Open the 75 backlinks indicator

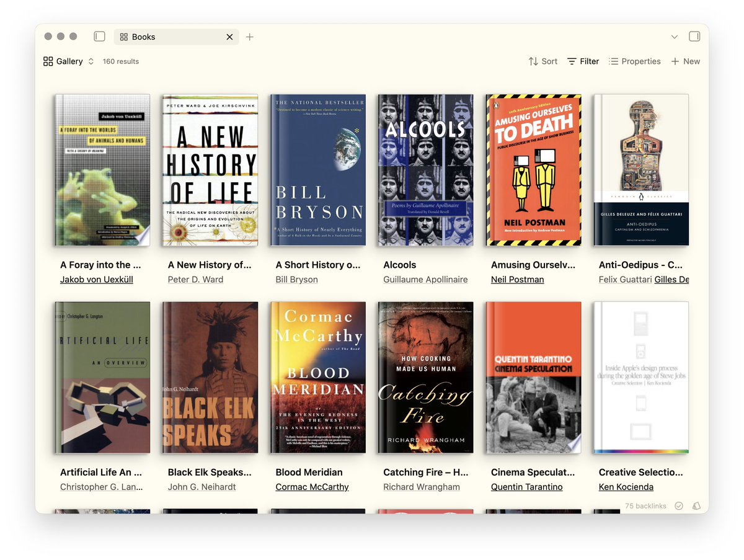645,506
